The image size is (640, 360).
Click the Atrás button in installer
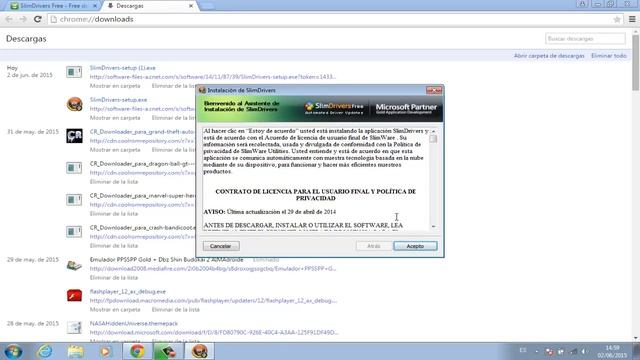point(373,246)
